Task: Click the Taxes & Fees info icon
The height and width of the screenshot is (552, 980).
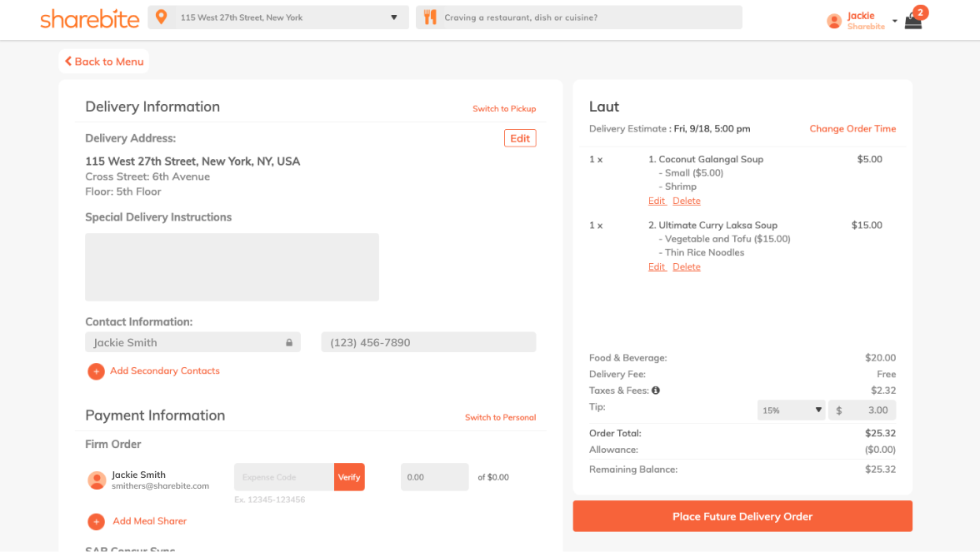Action: point(656,390)
